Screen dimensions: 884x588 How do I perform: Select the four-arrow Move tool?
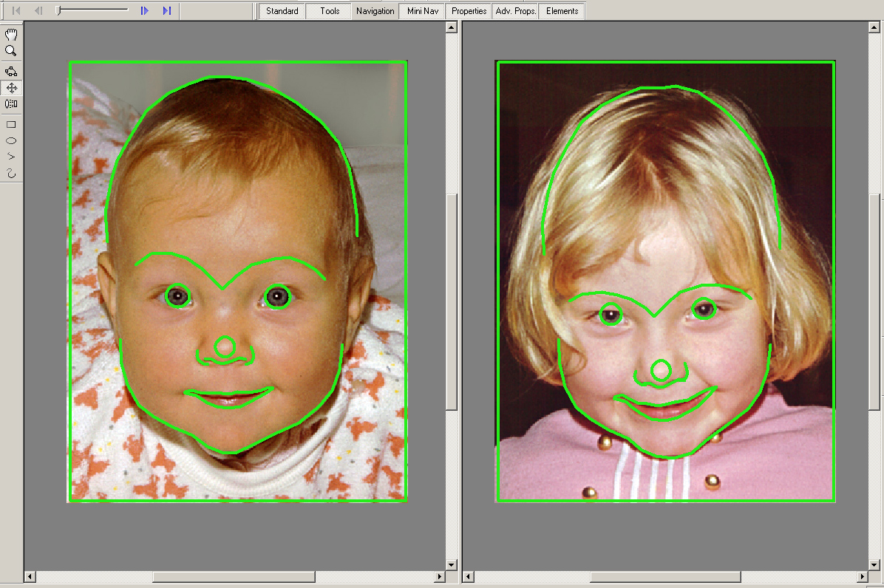click(11, 88)
